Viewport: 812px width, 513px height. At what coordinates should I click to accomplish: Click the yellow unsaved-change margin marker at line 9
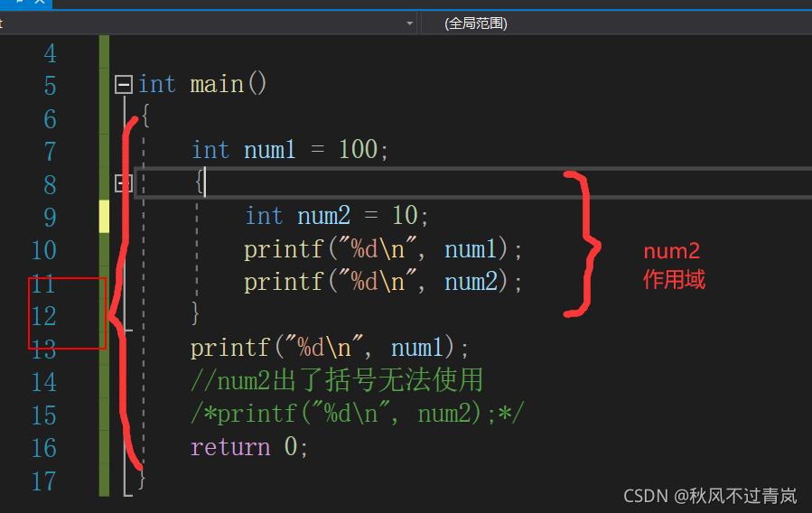104,217
